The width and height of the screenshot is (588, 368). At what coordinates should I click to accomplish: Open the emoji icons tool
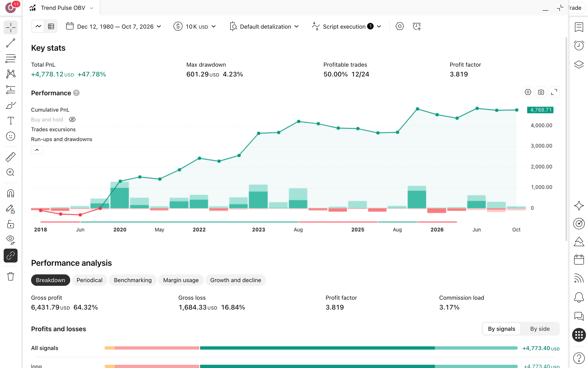[x=11, y=136]
